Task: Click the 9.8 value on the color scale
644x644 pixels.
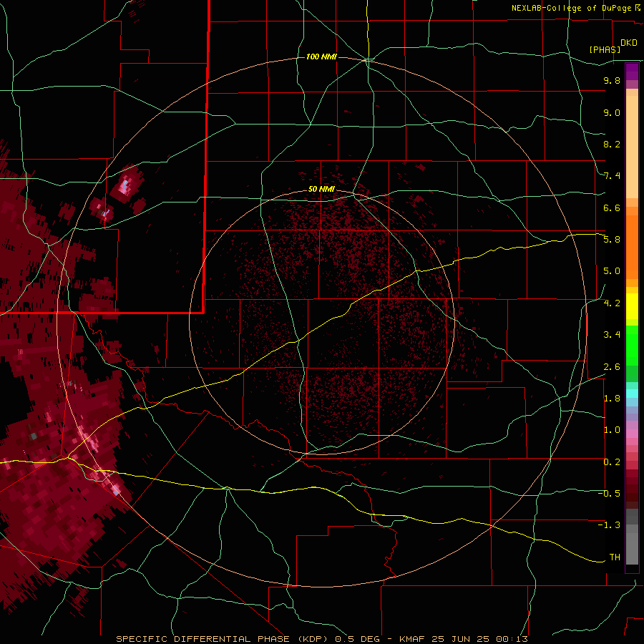Action: pos(612,80)
